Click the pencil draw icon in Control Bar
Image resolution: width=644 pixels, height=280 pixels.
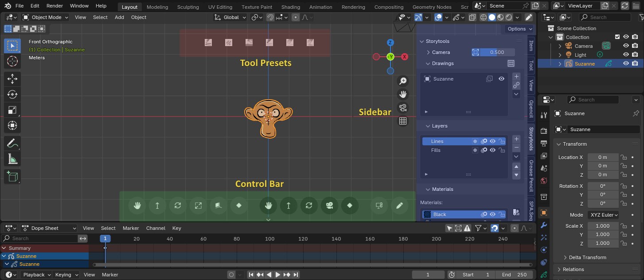tap(399, 206)
